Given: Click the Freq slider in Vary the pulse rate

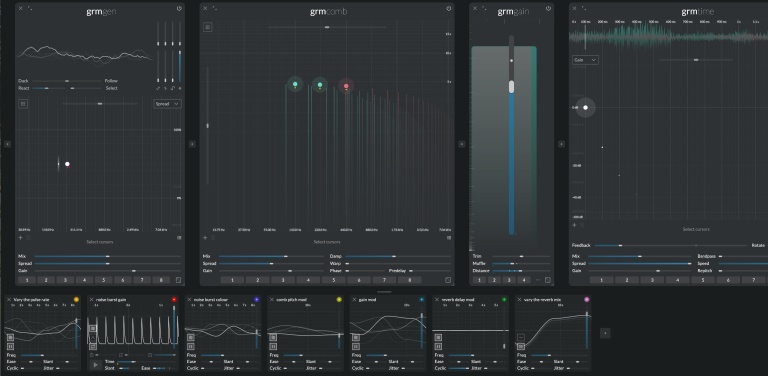Looking at the screenshot, I should tap(48, 355).
